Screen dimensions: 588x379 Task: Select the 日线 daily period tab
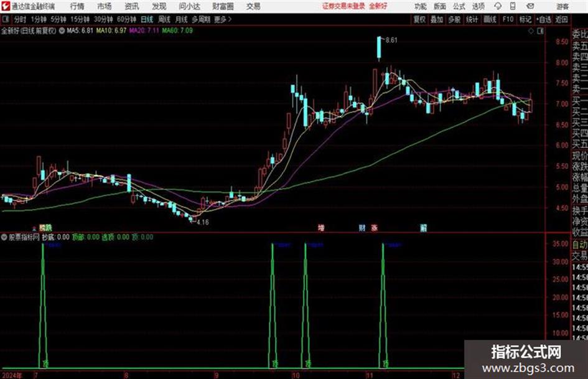point(147,19)
